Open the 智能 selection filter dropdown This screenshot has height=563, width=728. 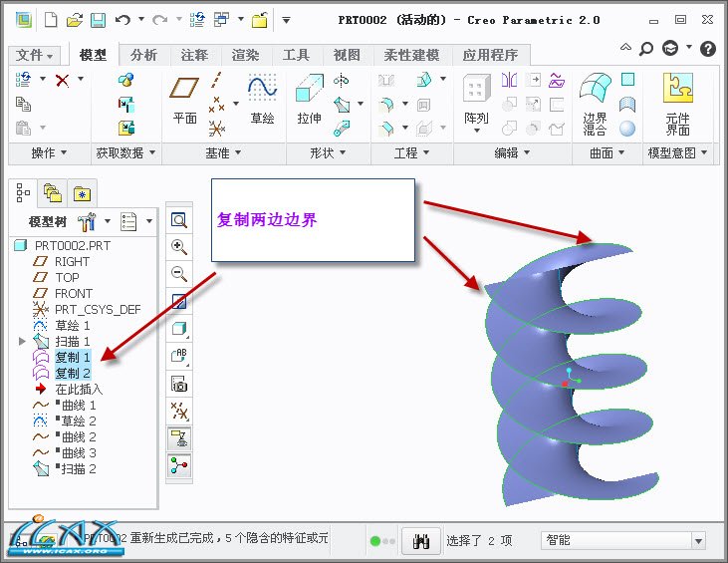coord(698,541)
